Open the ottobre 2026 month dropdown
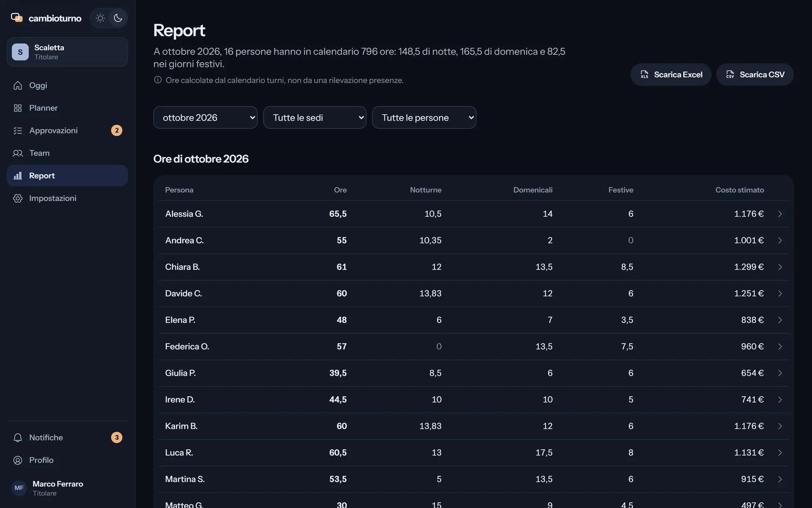Screen dimensions: 812x508 pyautogui.click(x=205, y=117)
